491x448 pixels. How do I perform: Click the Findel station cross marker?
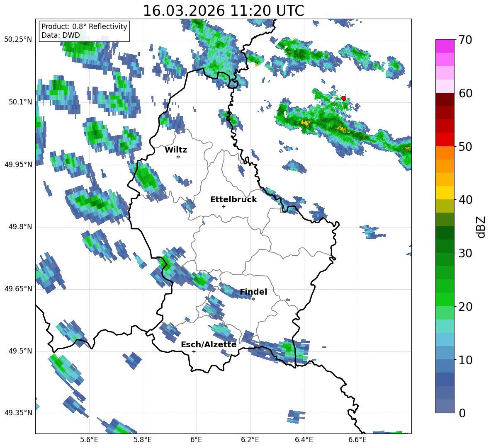[253, 299]
